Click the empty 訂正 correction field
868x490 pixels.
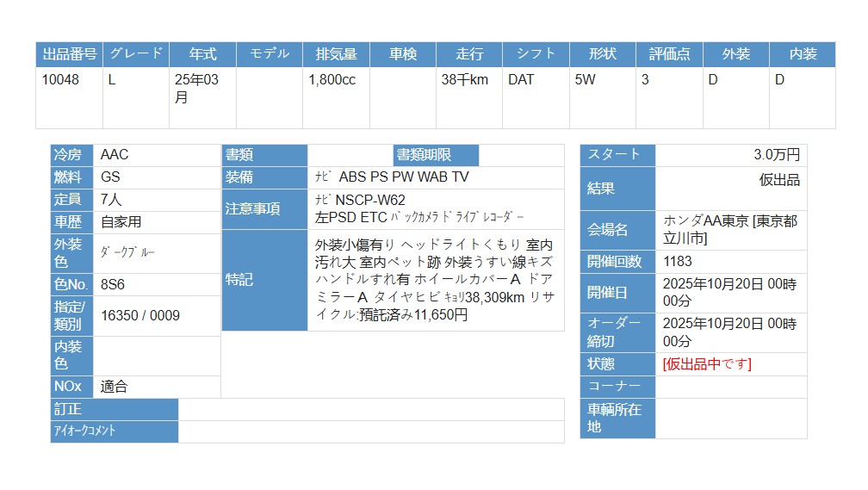point(370,409)
